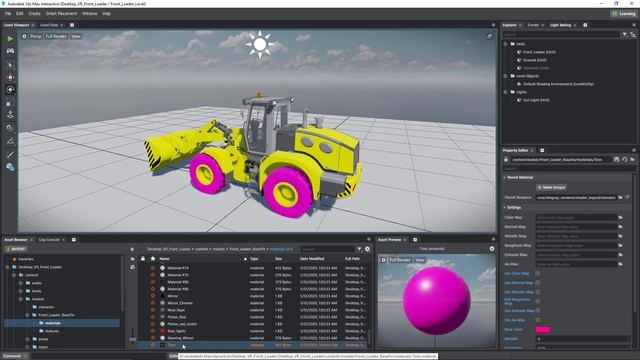Image resolution: width=640 pixels, height=360 pixels.
Task: Open the Window menu
Action: 89,13
